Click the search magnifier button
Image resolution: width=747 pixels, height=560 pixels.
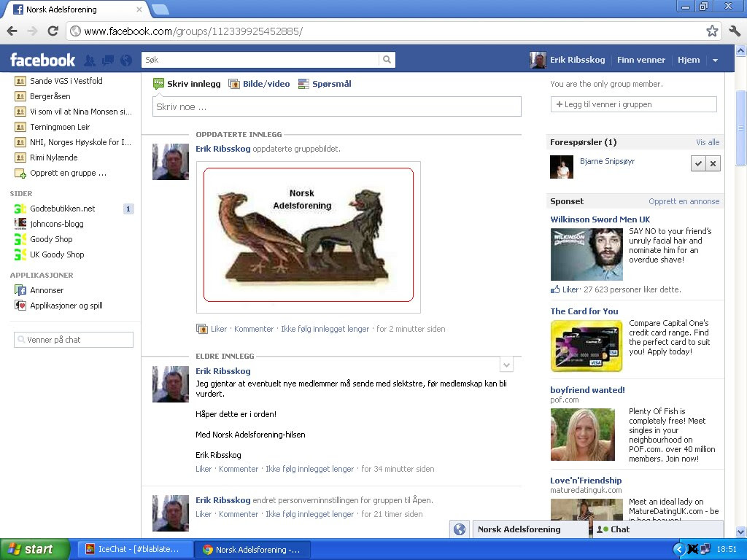[x=387, y=60]
